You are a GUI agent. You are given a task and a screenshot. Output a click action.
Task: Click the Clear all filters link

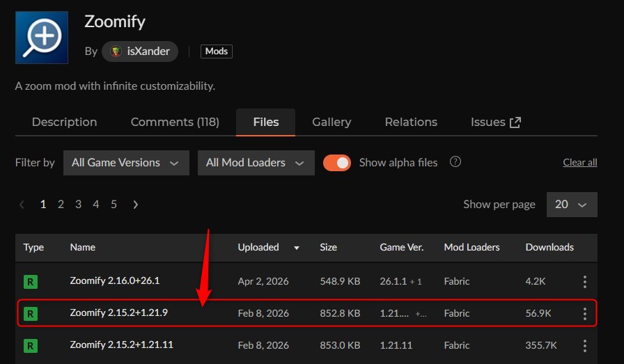(x=579, y=162)
